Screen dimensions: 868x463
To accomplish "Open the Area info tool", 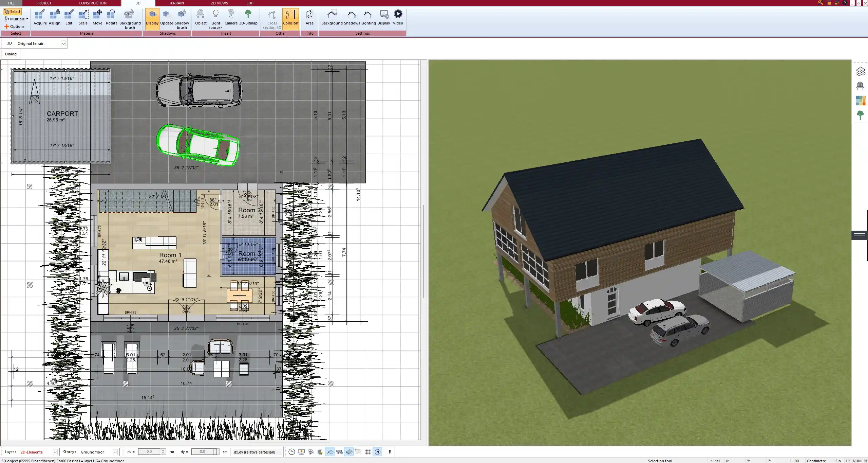I will tap(309, 18).
